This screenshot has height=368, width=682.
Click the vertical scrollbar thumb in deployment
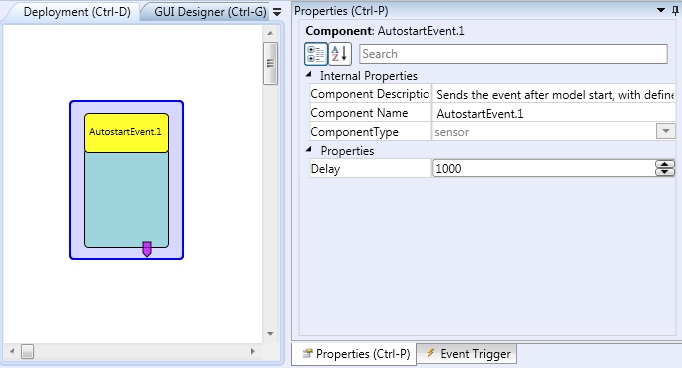(x=270, y=64)
